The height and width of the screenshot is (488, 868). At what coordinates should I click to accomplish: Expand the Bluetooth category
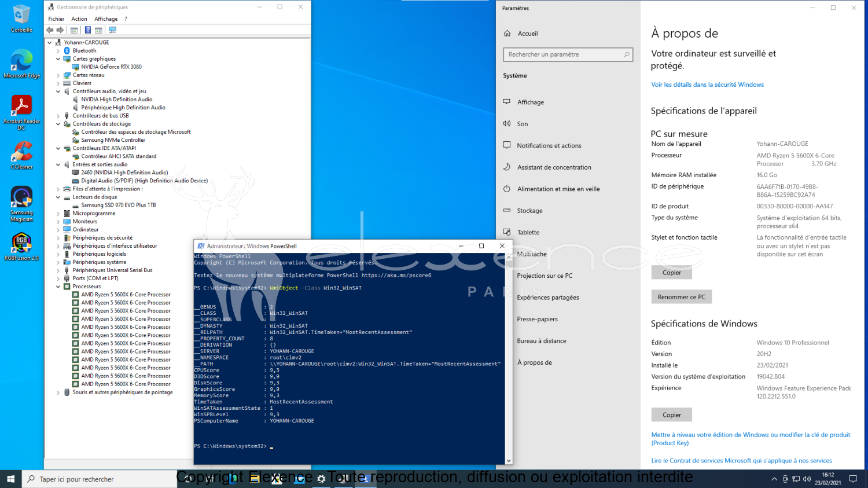[x=58, y=51]
